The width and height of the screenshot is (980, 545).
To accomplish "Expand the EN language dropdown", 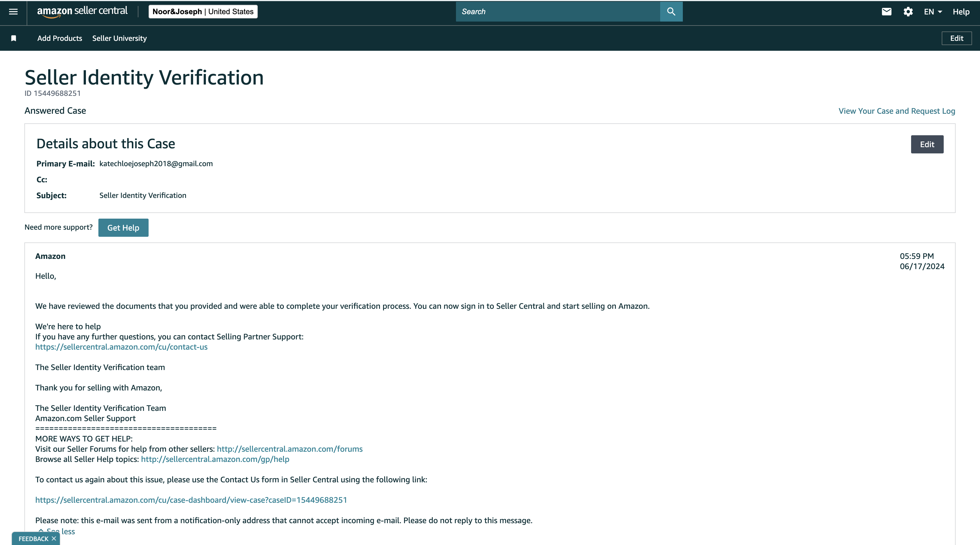I will pos(933,12).
